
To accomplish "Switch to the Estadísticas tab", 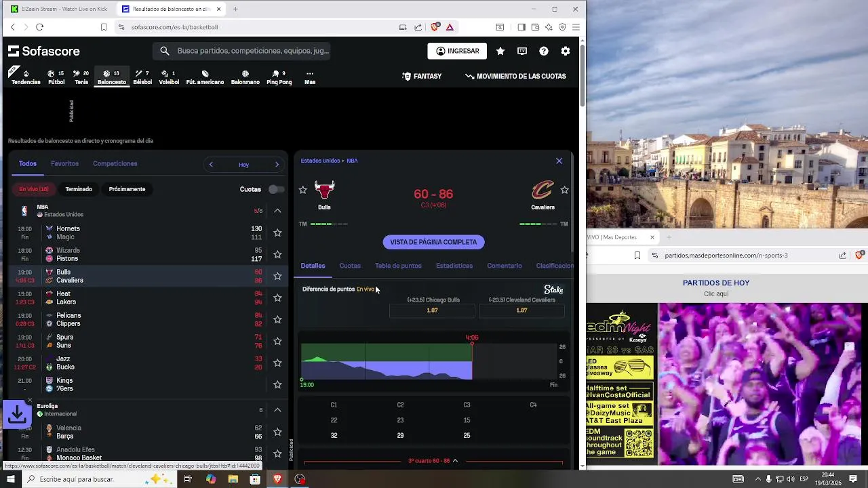I will click(454, 266).
